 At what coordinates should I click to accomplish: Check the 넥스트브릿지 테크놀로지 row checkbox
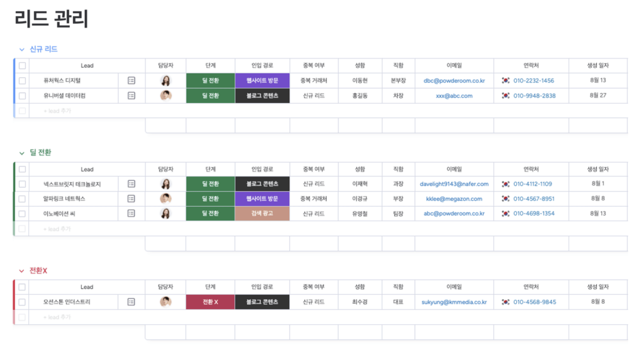click(x=22, y=184)
